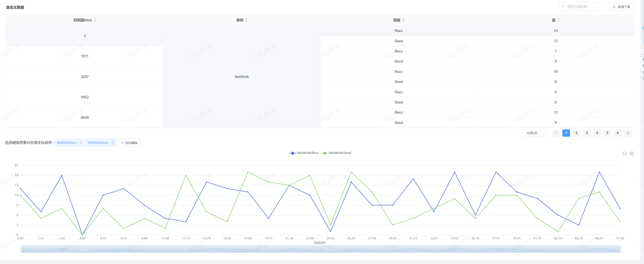Click the zoom area icon above chart
This screenshot has height=264, width=644.
tap(624, 153)
